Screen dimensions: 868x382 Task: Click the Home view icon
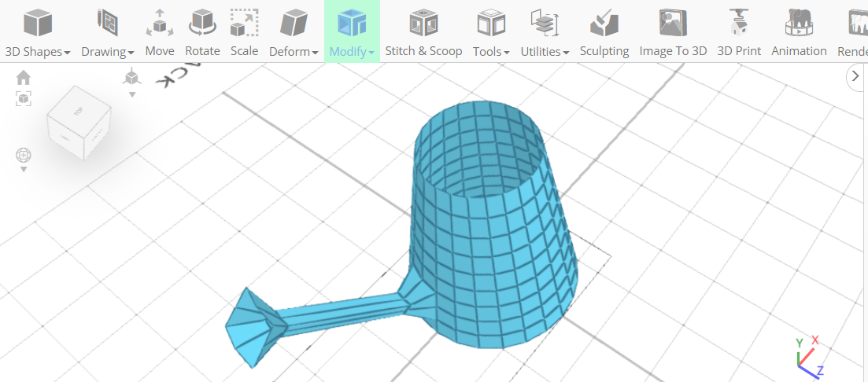click(24, 78)
